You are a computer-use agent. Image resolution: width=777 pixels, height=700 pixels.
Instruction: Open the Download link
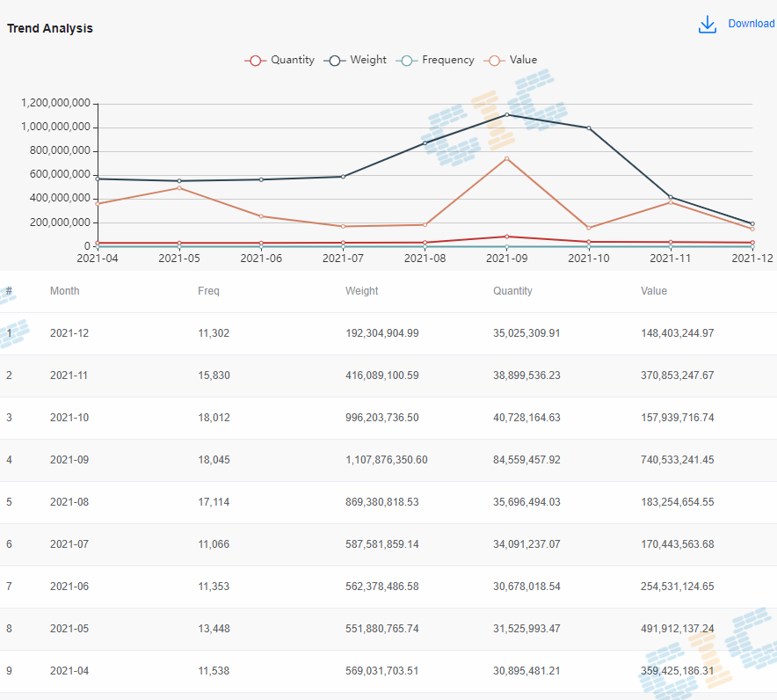click(x=752, y=24)
